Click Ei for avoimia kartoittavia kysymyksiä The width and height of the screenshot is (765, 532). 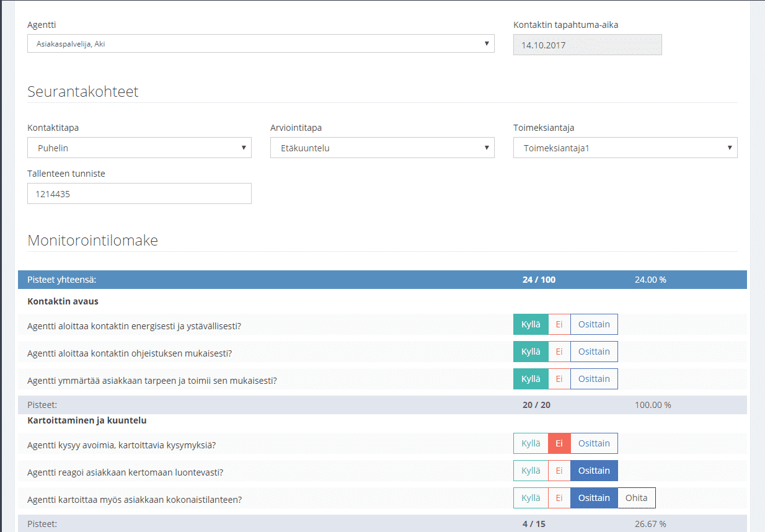click(559, 443)
